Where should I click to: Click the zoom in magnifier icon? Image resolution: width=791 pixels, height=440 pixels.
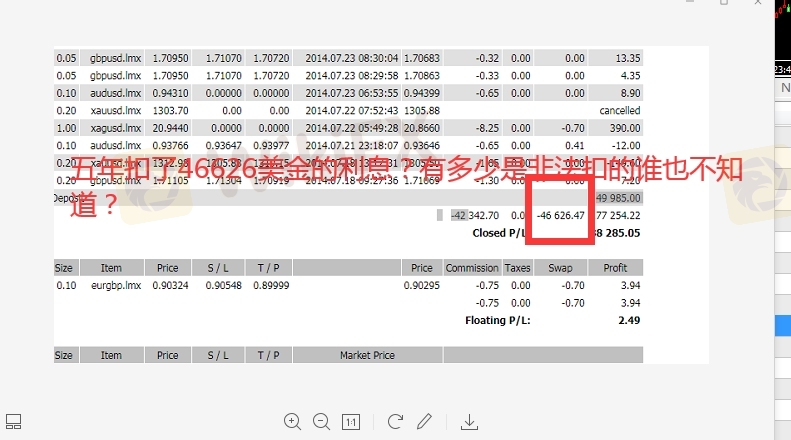tap(292, 421)
